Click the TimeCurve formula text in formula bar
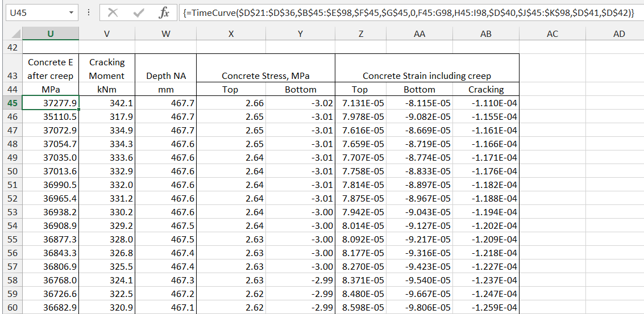Viewport: 644px width, 314px height. tap(406, 12)
